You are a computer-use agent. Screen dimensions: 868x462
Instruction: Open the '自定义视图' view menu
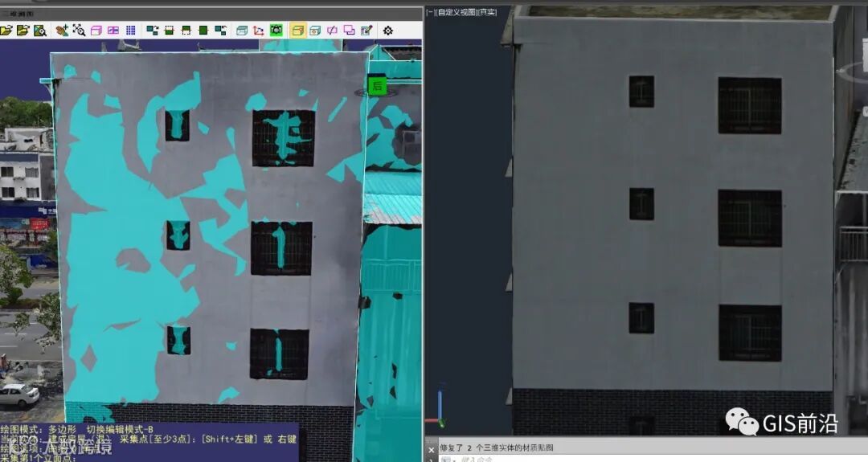tap(457, 12)
